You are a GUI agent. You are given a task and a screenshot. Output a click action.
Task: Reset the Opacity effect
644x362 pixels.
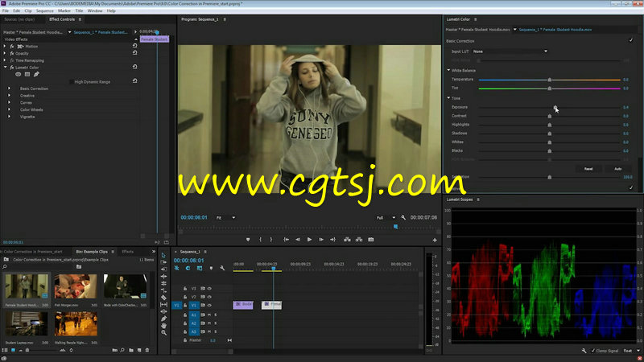click(134, 53)
